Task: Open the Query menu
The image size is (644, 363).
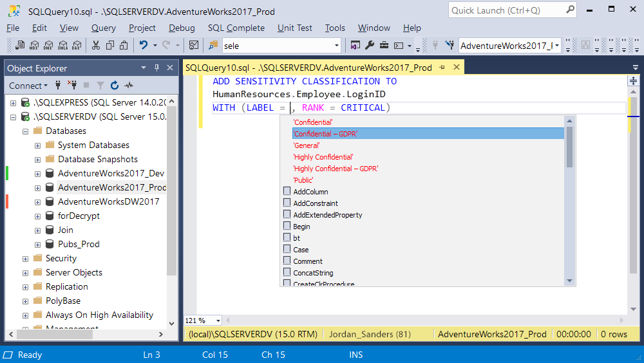Action: (x=104, y=28)
